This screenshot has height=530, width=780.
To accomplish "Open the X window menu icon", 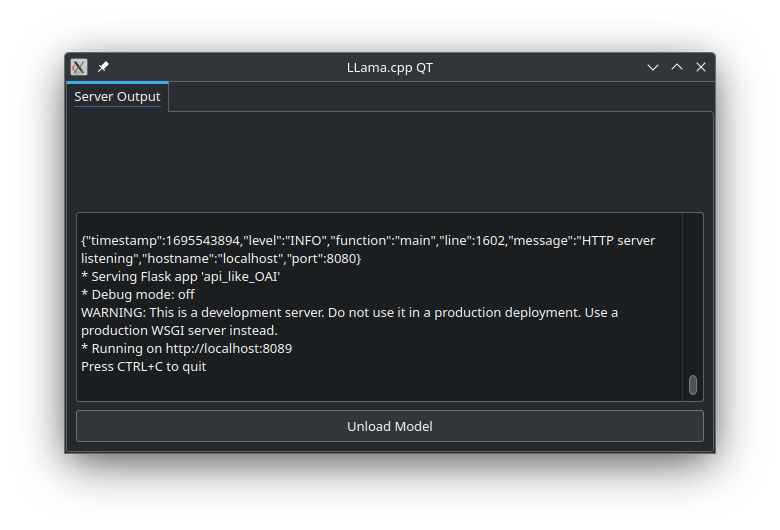I will click(79, 67).
